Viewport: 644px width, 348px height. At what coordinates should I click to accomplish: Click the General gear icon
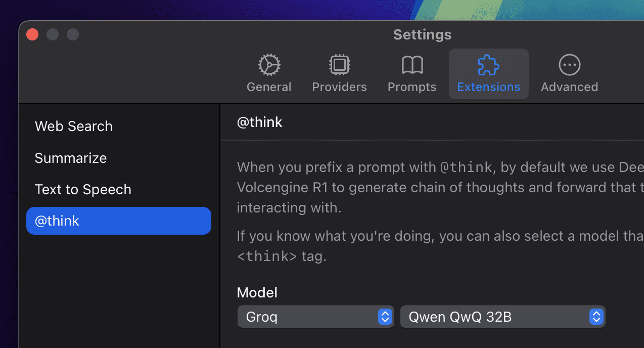pyautogui.click(x=269, y=65)
